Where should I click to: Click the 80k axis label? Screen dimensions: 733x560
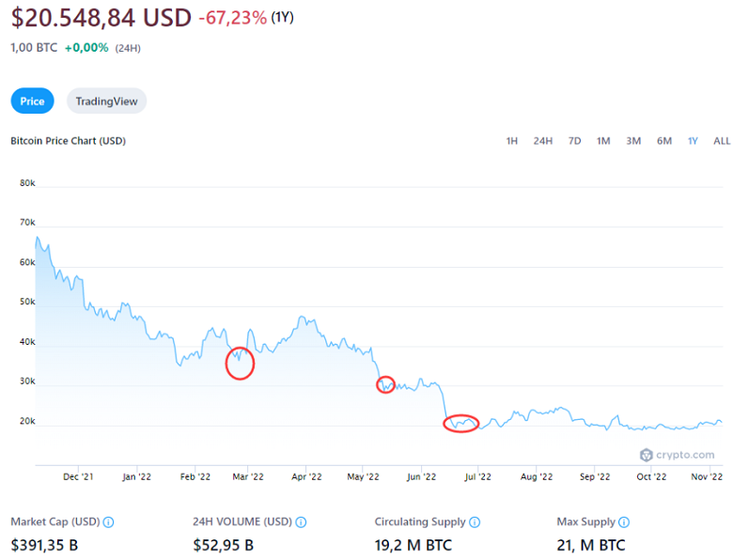(27, 183)
